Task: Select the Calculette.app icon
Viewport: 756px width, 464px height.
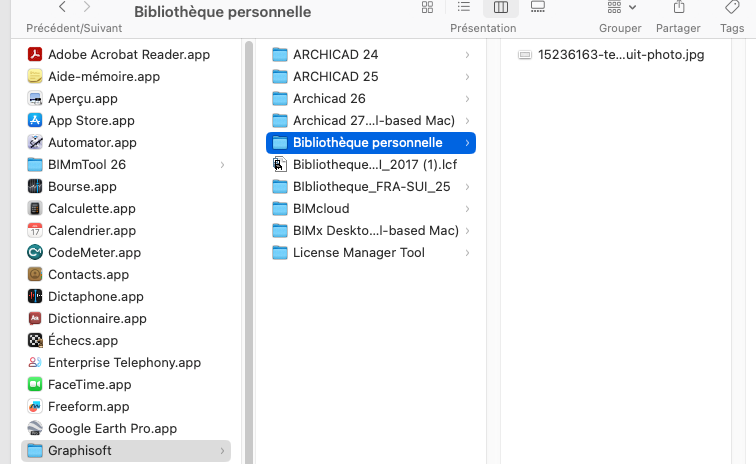Action: [35, 208]
